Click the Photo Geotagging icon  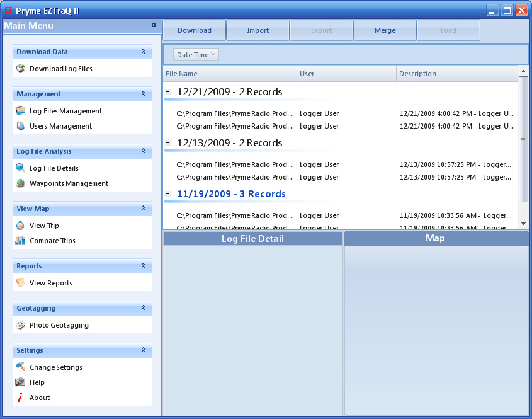tap(20, 325)
